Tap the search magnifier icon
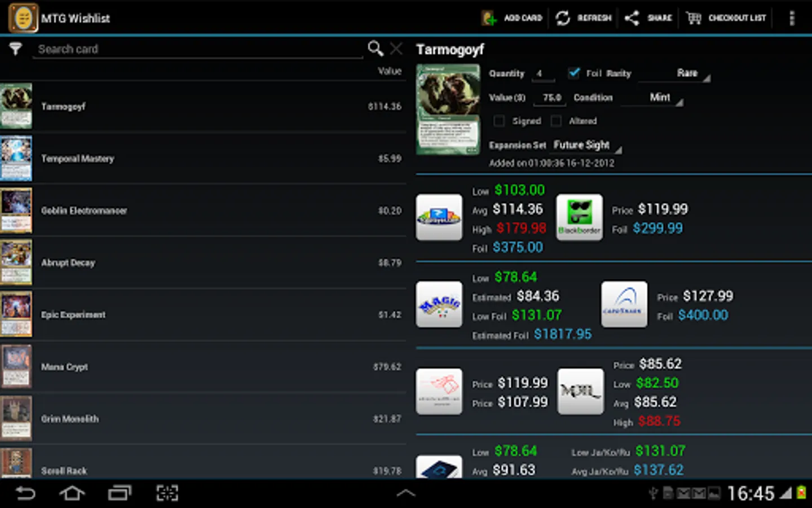The height and width of the screenshot is (508, 812). click(375, 49)
